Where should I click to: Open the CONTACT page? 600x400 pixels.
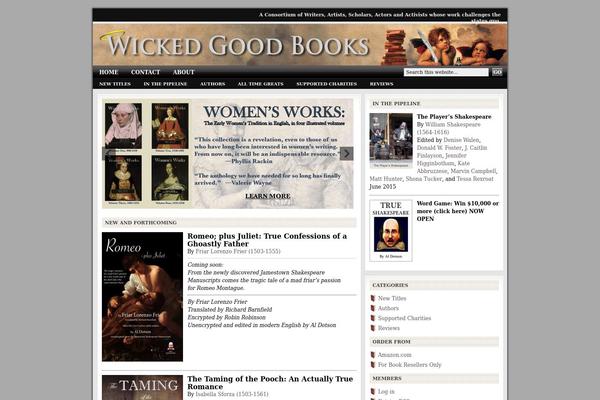tap(145, 72)
